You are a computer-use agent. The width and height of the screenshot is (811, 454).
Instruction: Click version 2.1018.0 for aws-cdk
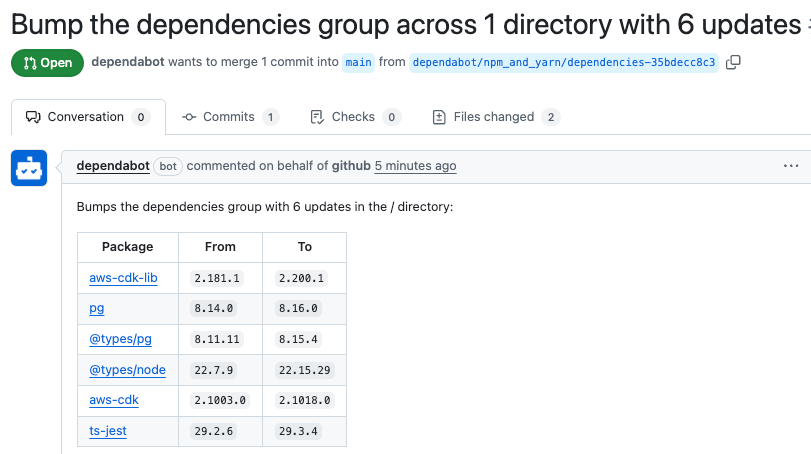(x=305, y=400)
